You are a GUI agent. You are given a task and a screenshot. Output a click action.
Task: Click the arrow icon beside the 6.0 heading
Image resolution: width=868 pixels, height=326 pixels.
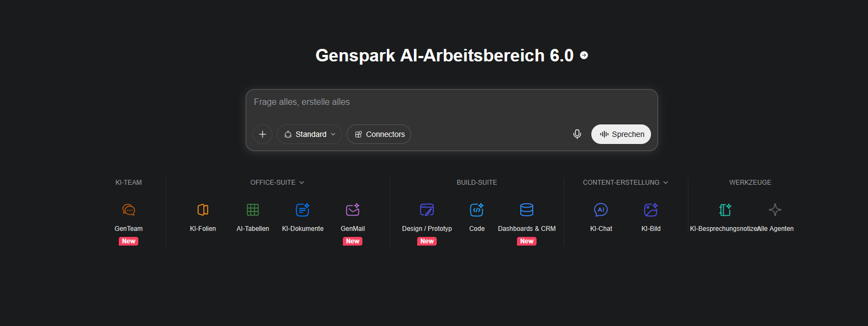(x=584, y=55)
